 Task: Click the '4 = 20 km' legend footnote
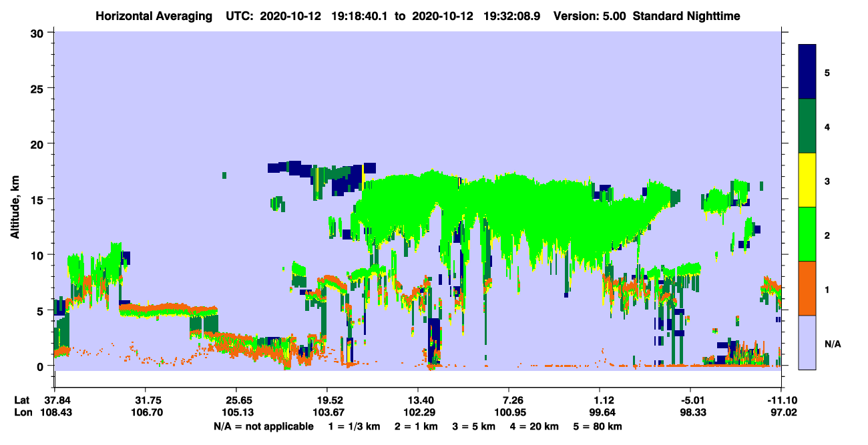coord(535,426)
